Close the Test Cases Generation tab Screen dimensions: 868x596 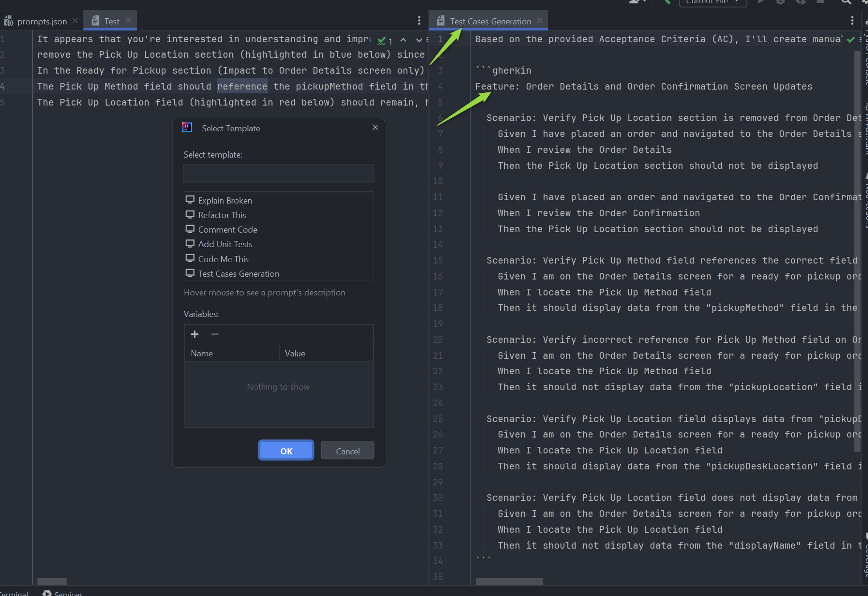coord(539,21)
